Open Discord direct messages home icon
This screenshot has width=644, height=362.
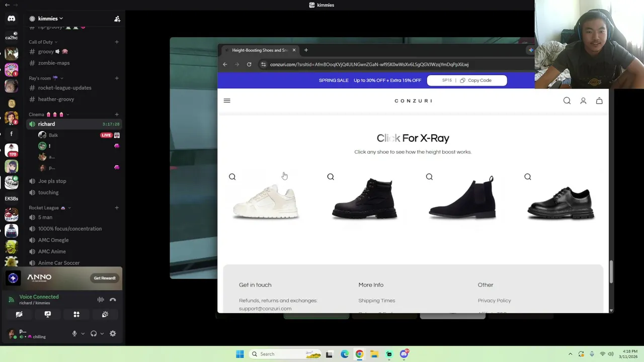(11, 19)
